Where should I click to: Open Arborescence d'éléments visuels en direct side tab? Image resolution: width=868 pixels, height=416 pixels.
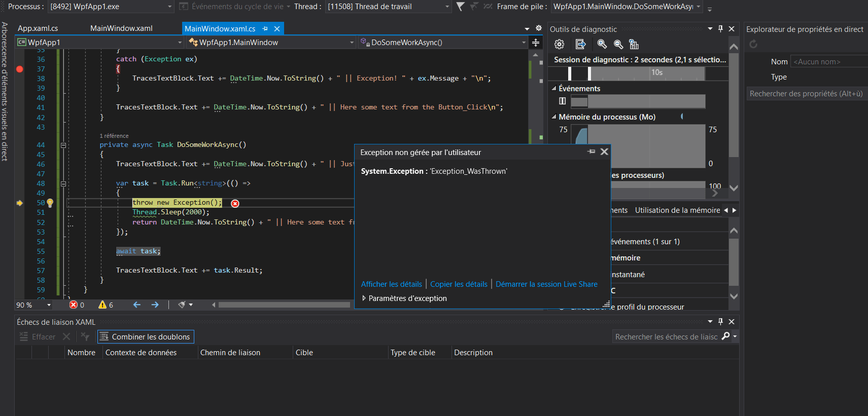pyautogui.click(x=5, y=91)
